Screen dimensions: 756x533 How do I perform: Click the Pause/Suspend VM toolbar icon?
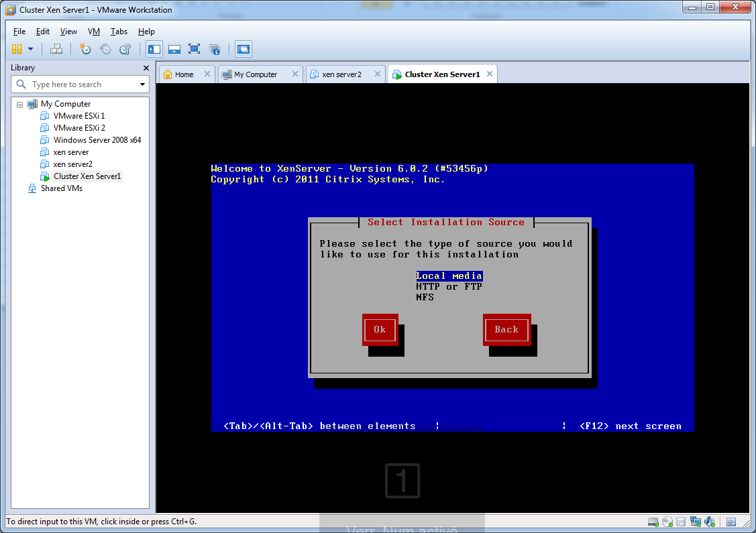[17, 49]
